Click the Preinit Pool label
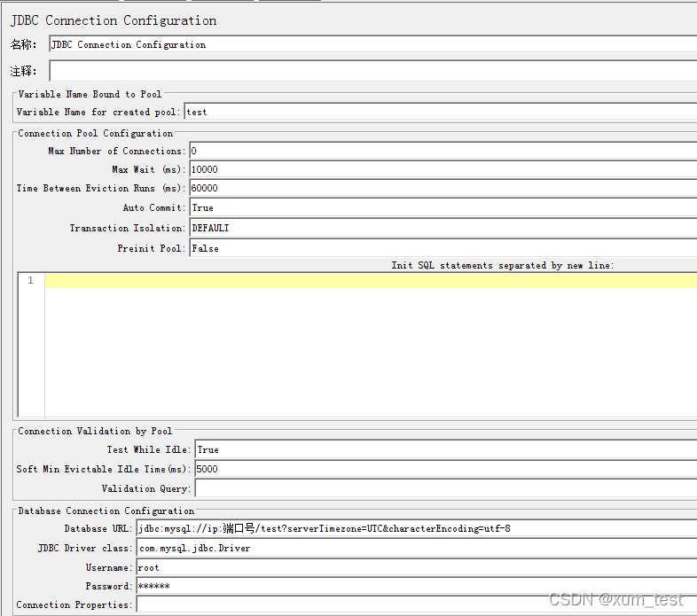The image size is (697, 616). (x=152, y=248)
